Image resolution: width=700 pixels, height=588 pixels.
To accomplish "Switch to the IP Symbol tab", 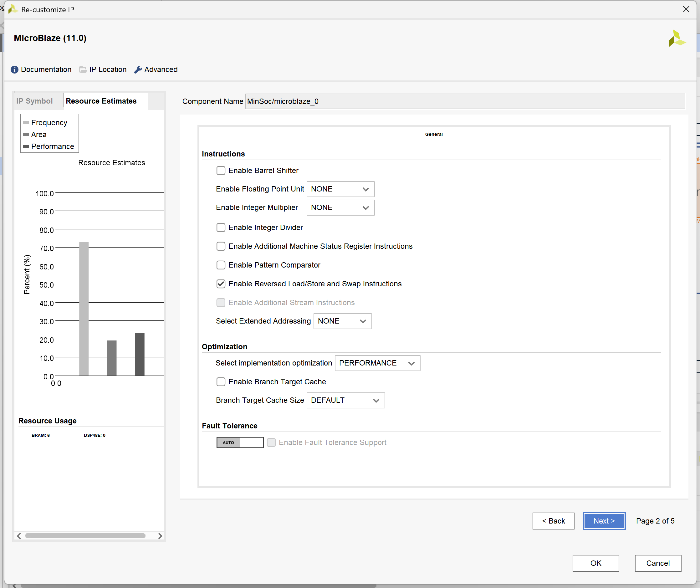I will pyautogui.click(x=35, y=101).
